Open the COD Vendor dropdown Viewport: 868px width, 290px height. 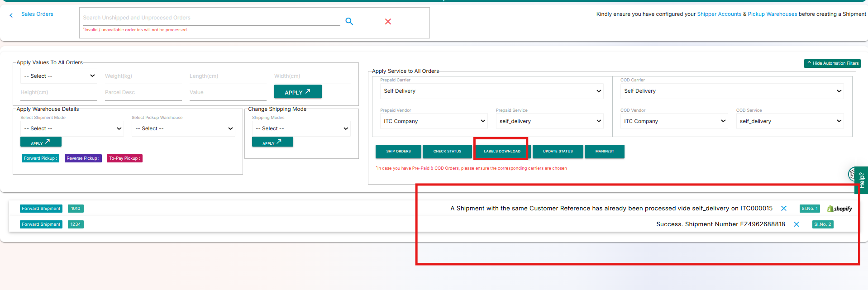[674, 121]
